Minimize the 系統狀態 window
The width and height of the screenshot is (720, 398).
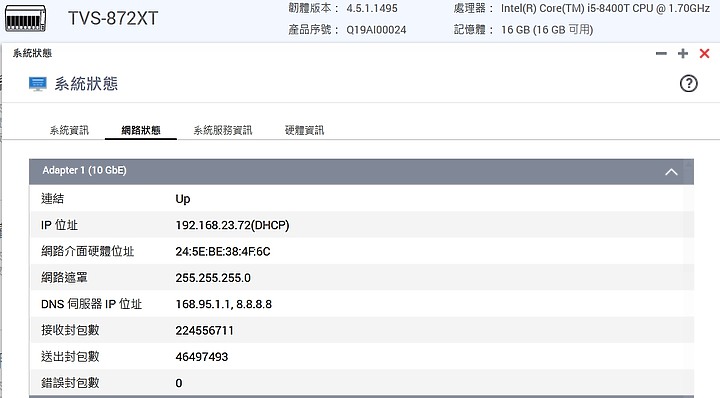pyautogui.click(x=661, y=54)
